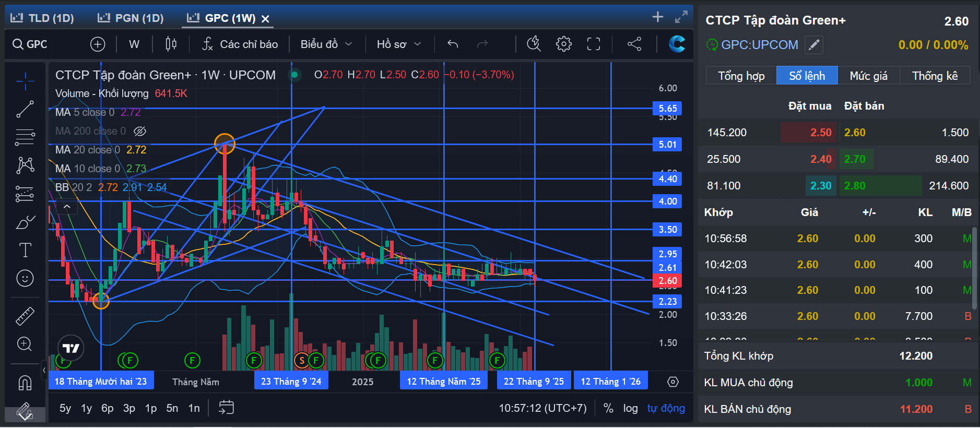Collapse the indicator legend list
The height and width of the screenshot is (428, 980).
click(x=67, y=207)
